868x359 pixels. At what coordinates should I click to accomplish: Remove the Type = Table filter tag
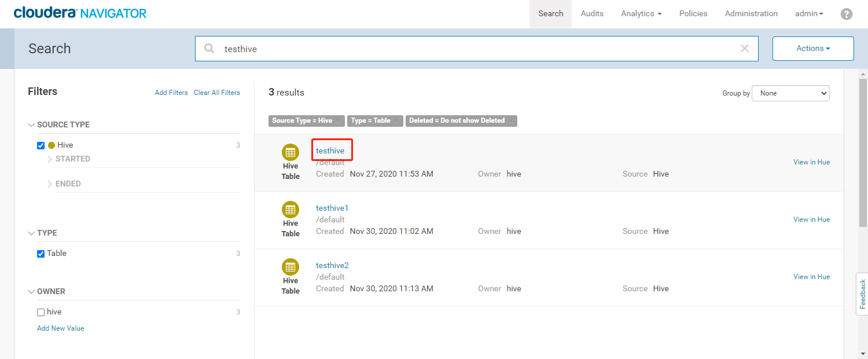(396, 121)
